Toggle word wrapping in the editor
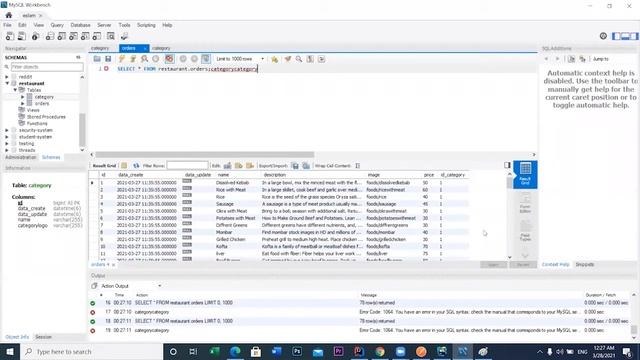 pos(322,59)
